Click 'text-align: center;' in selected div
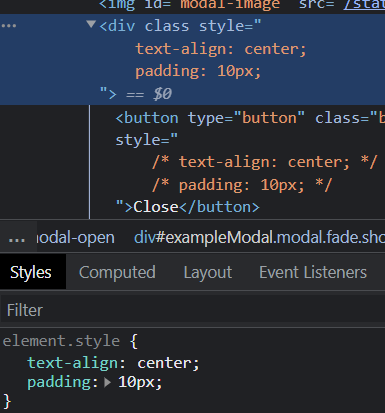Viewport: 385px width, 413px height. [x=220, y=49]
